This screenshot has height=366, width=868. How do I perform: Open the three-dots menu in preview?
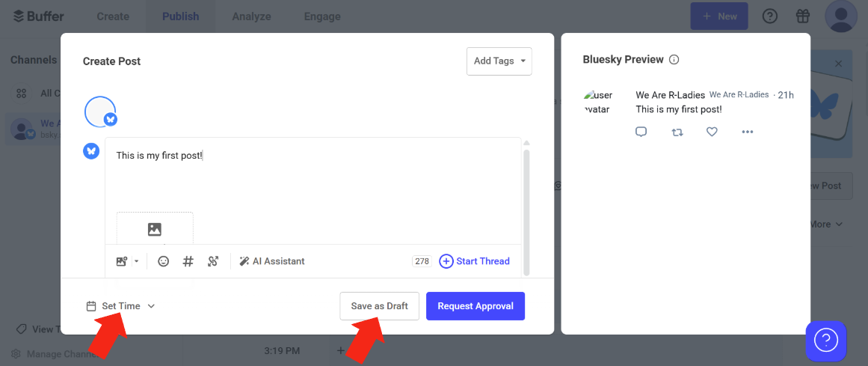[x=748, y=132]
